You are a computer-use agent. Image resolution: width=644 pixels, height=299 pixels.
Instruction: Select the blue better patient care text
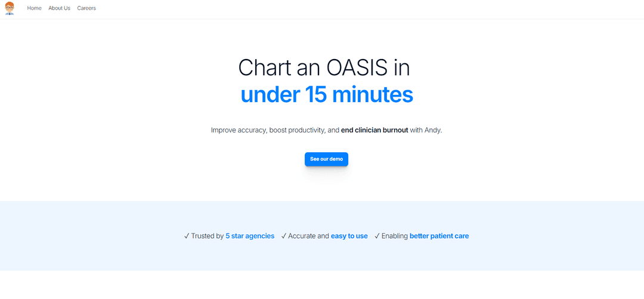coord(439,236)
